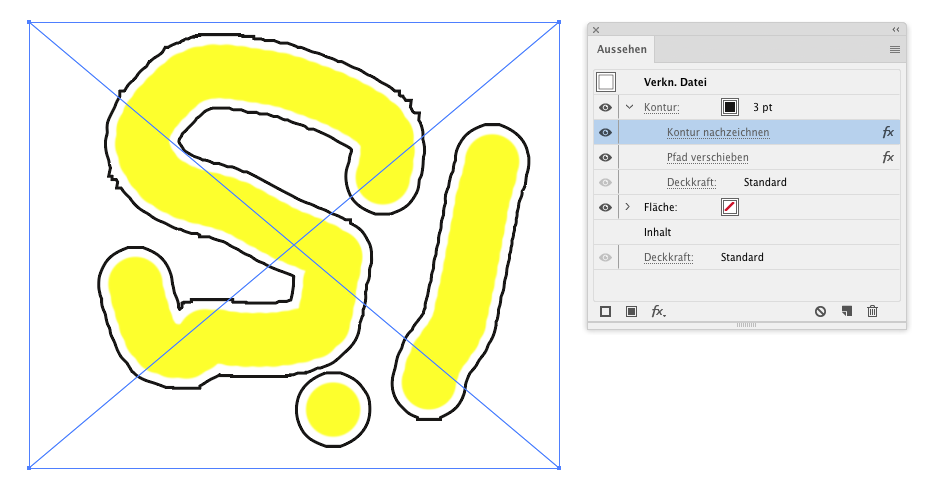
Task: Click the black Kontur color swatch
Action: tap(730, 107)
